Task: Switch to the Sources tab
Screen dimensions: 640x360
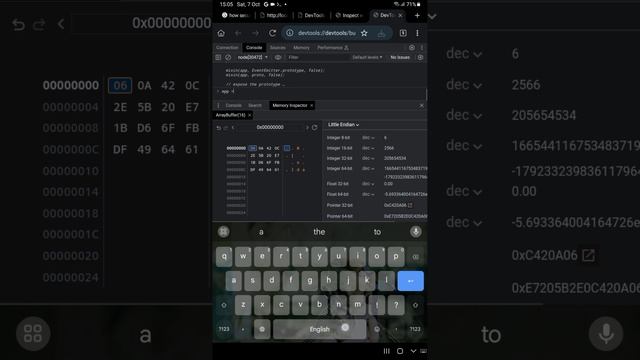Action: tap(278, 48)
